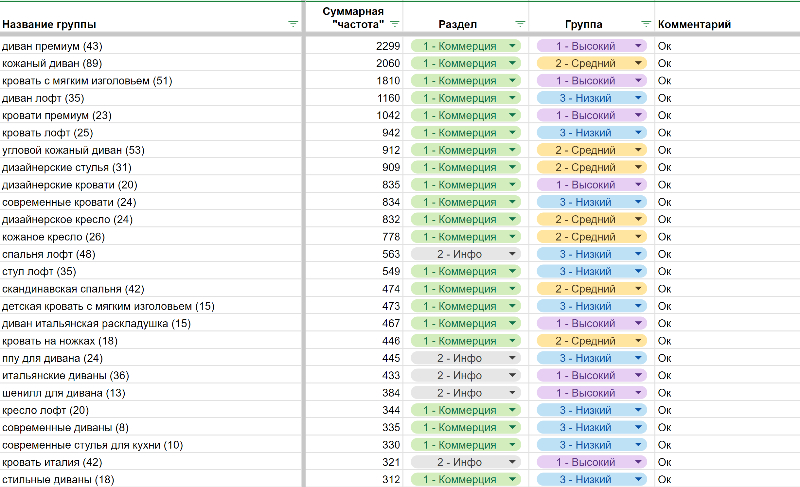Open Группа dropdown for кожаный диван row

coord(638,63)
